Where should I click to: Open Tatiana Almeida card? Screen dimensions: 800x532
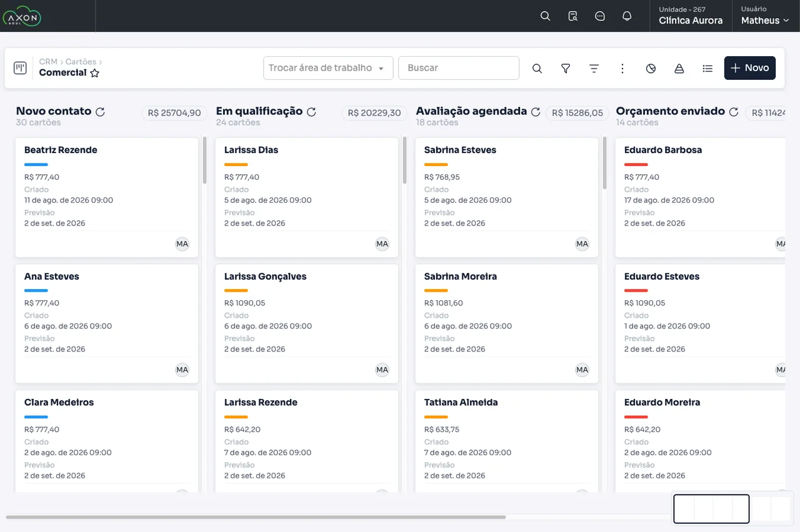[506, 441]
